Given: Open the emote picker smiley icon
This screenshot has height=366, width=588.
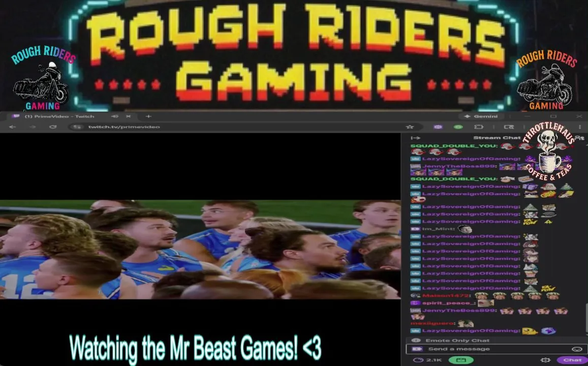Looking at the screenshot, I should 577,349.
